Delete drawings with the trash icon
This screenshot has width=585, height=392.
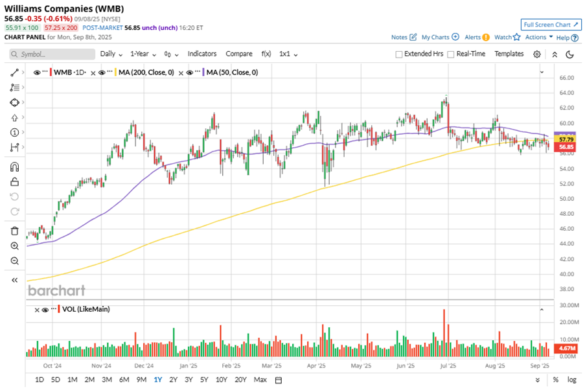(14, 231)
